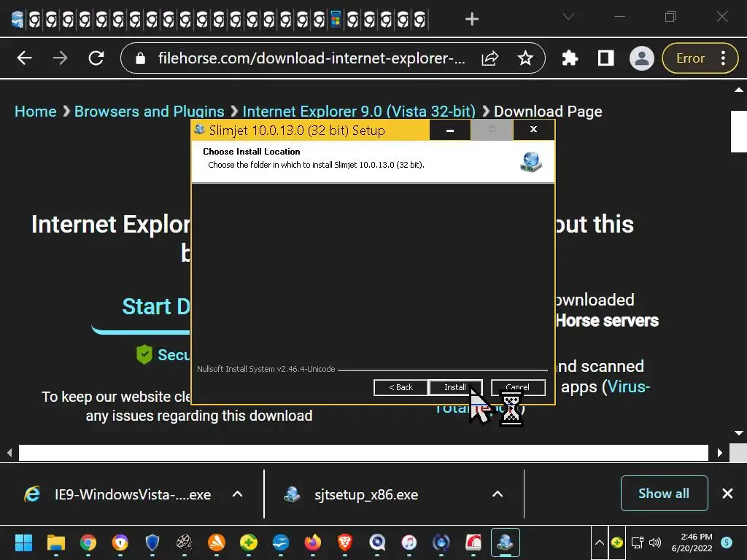Click Install in Slimjet Setup

[x=455, y=387]
